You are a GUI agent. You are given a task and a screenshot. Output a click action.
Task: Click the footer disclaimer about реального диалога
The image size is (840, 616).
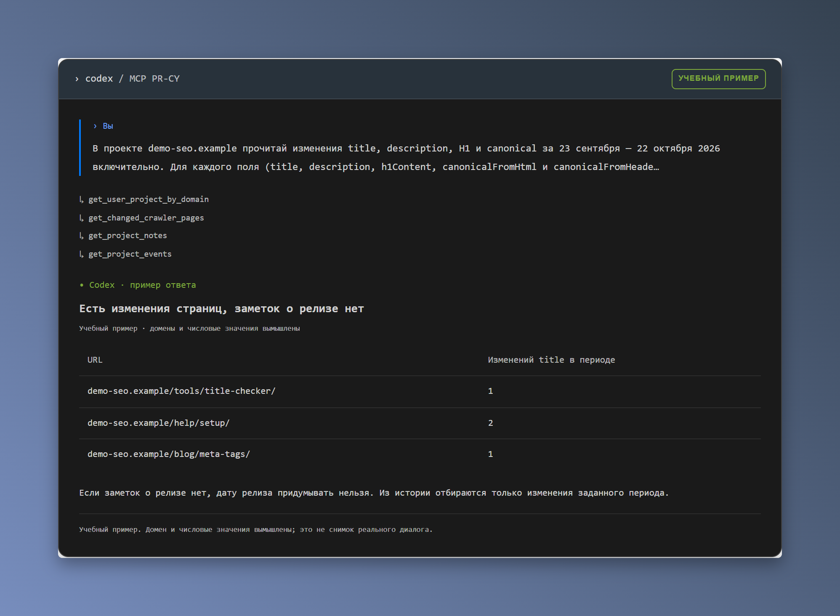256,529
